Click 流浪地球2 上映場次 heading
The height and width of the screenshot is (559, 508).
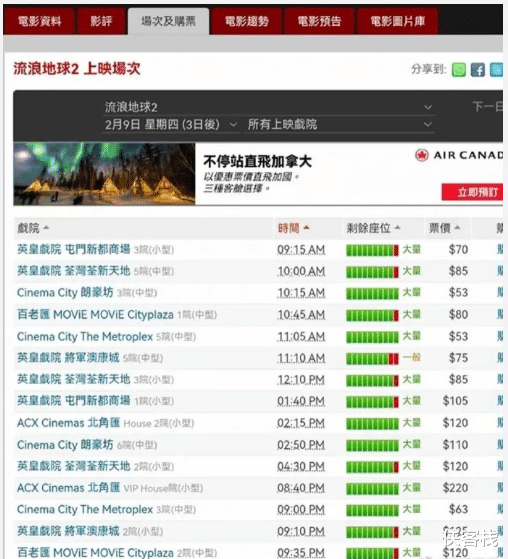coord(77,69)
